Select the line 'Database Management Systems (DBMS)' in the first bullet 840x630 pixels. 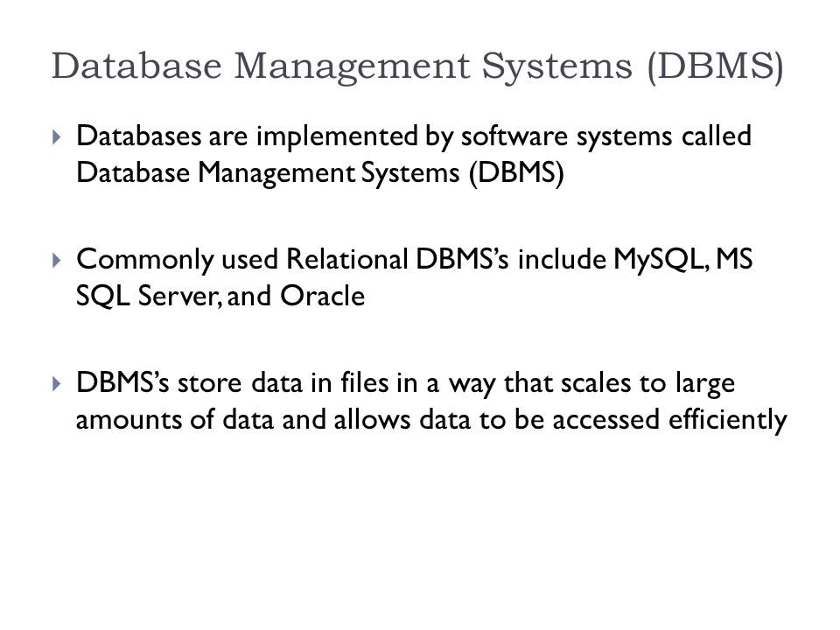pyautogui.click(x=320, y=173)
